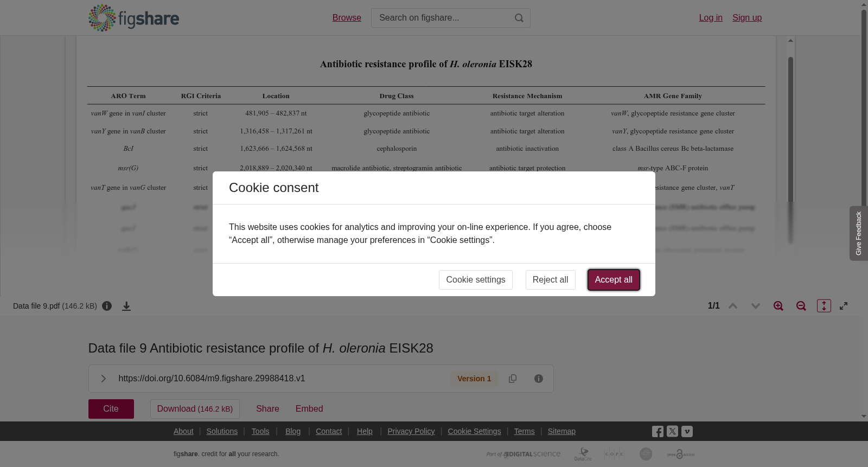Click the Log in link
This screenshot has width=868, height=467.
[x=711, y=18]
